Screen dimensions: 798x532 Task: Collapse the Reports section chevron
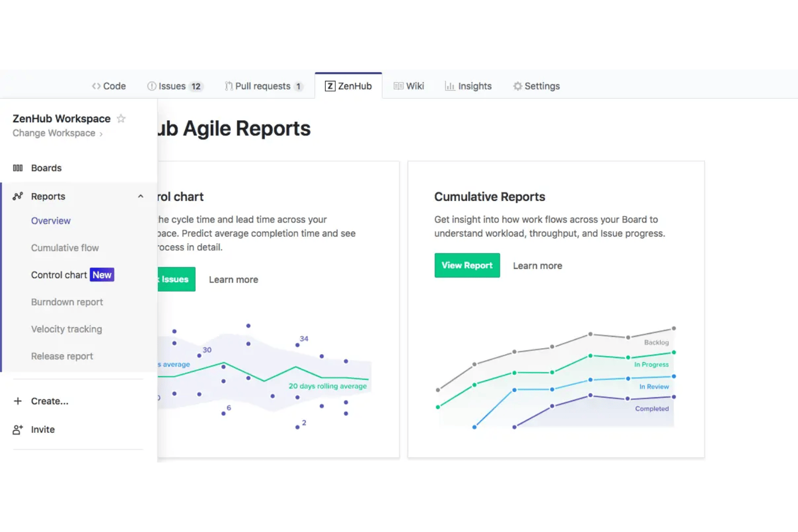tap(141, 196)
